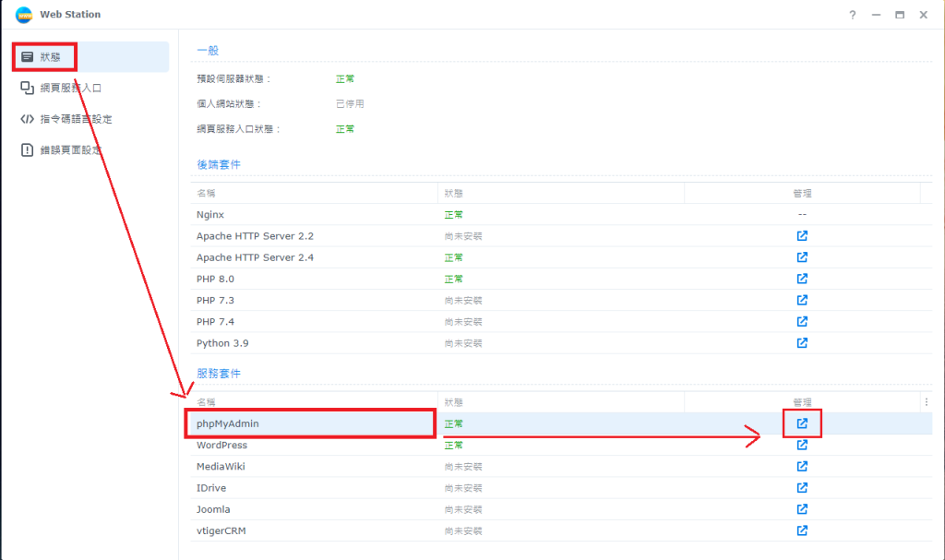Click the 正常 status in the phpMyAdmin row

[454, 423]
